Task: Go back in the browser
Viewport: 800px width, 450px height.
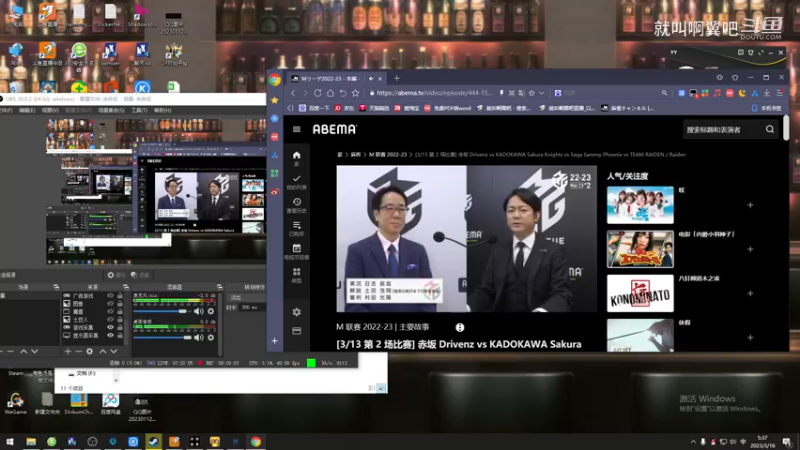Action: [x=293, y=93]
